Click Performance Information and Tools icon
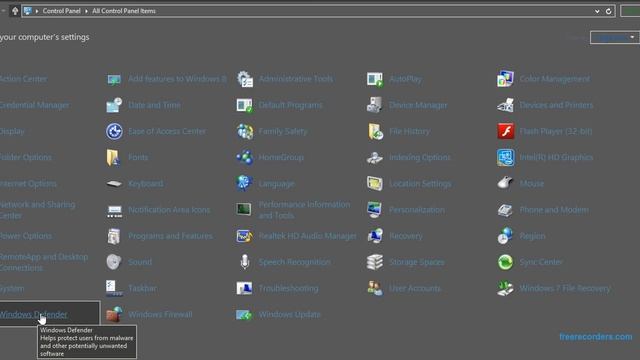The image size is (640, 360). point(244,209)
